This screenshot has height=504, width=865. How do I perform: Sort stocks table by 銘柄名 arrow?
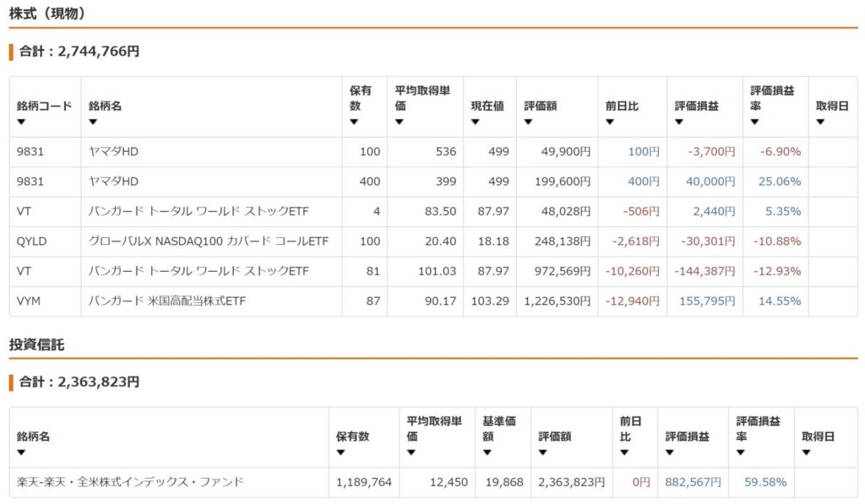tap(93, 122)
